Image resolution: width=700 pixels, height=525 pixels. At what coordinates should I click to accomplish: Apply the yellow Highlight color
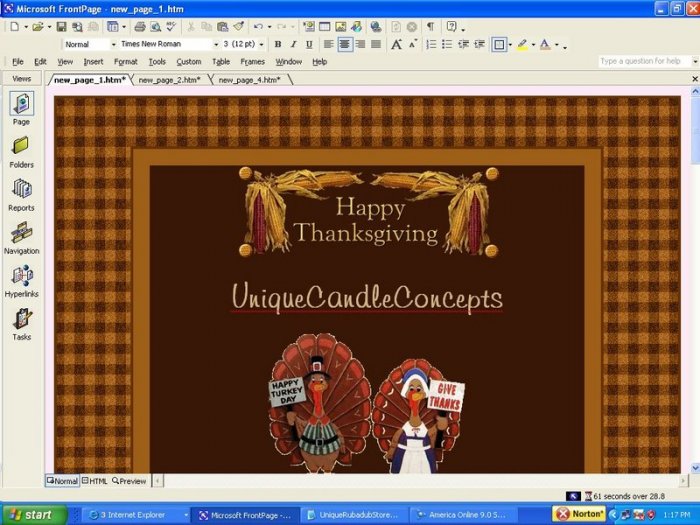click(x=522, y=44)
